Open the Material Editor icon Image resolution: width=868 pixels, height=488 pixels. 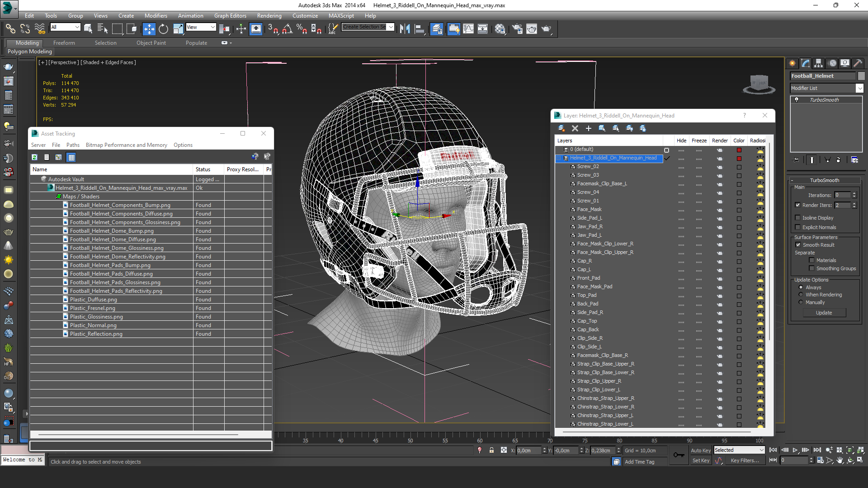click(500, 29)
